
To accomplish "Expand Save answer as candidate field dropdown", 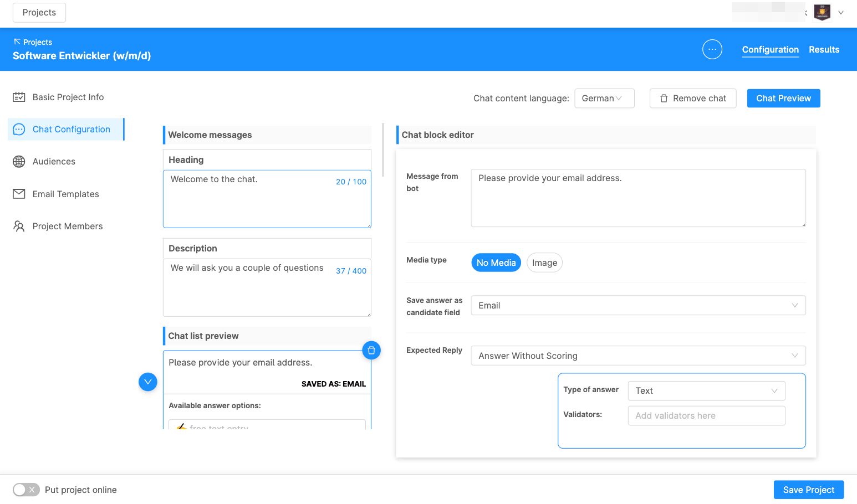I will (637, 305).
